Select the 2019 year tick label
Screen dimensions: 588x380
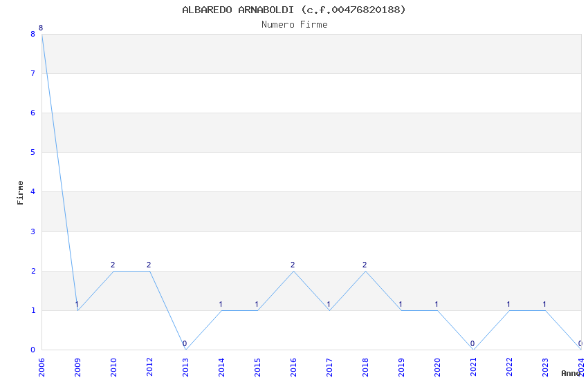coord(401,368)
